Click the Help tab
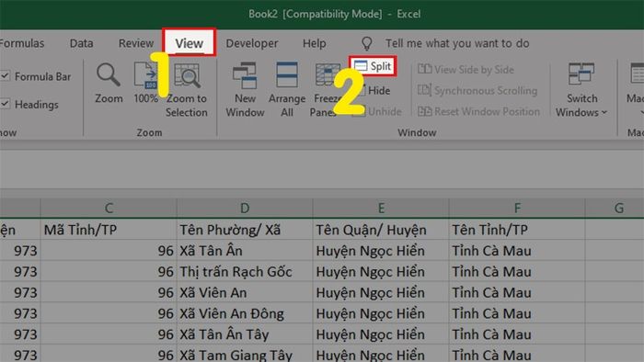644x362 pixels. 315,43
